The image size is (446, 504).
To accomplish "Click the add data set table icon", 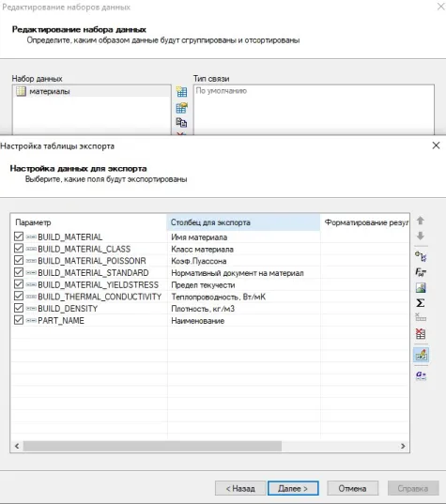I will click(x=181, y=92).
